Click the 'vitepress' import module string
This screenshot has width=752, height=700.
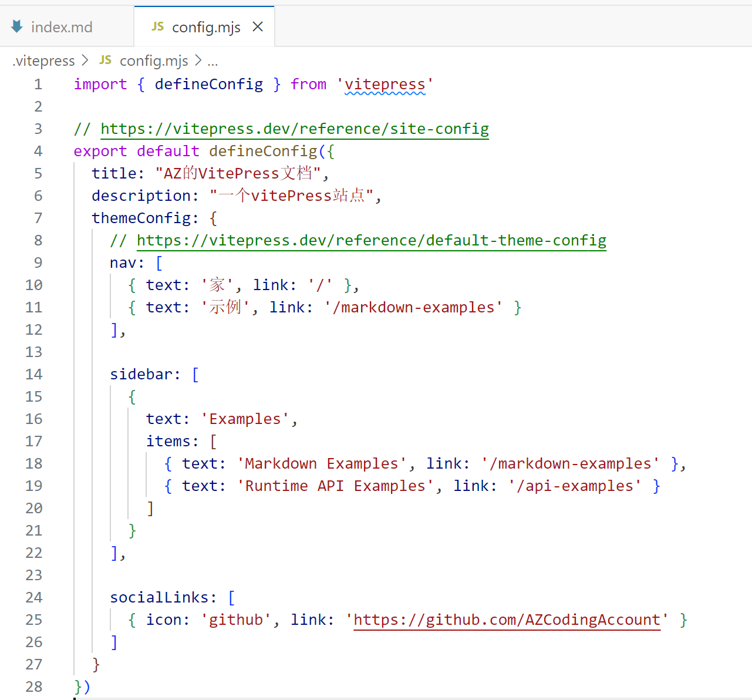click(385, 85)
